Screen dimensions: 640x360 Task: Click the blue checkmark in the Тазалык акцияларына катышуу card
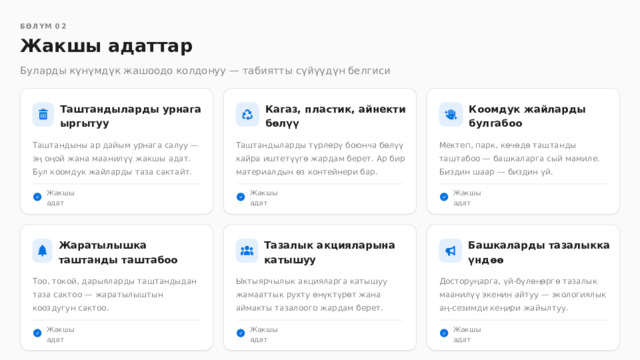(240, 333)
